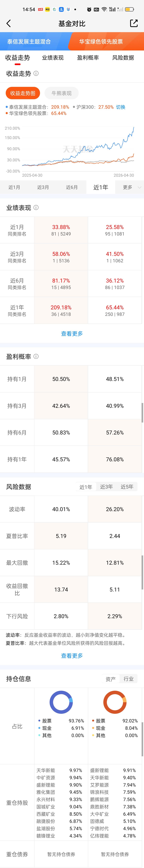Toggle holdings view to 行业
The width and height of the screenshot is (144, 868).
pos(128,679)
